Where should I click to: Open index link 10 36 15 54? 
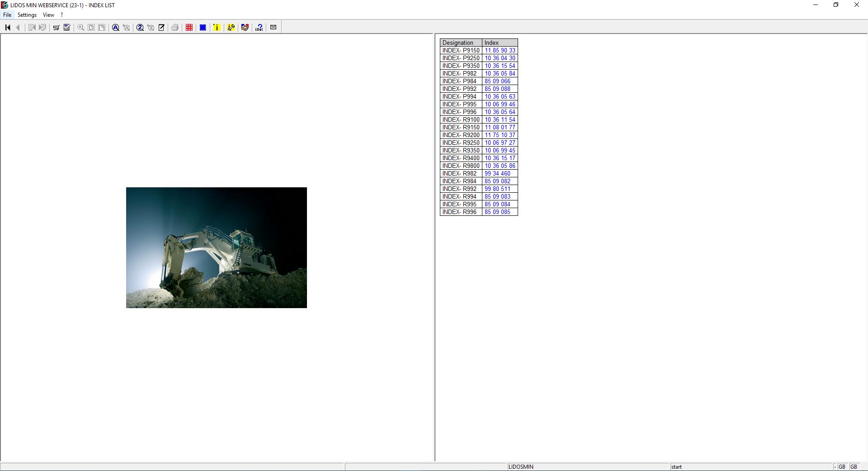500,66
